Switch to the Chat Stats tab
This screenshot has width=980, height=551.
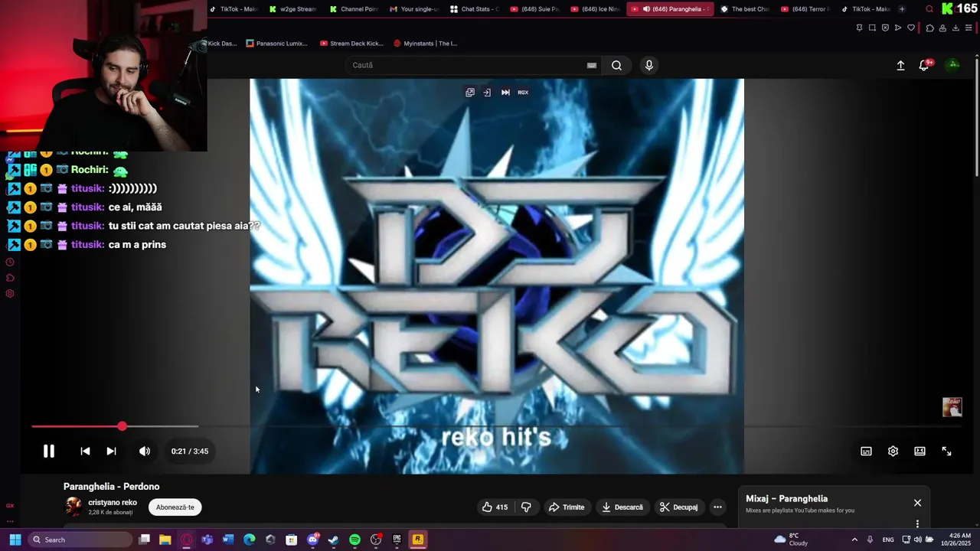(x=474, y=9)
